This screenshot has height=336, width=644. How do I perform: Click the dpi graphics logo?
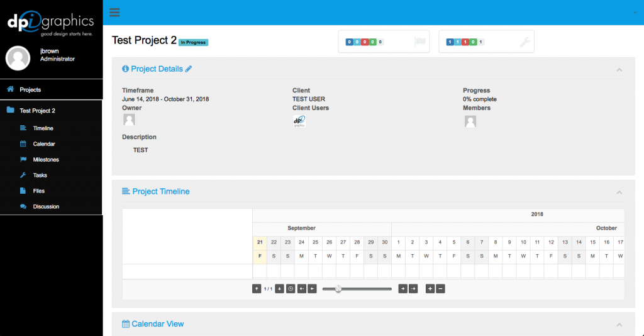tap(50, 23)
